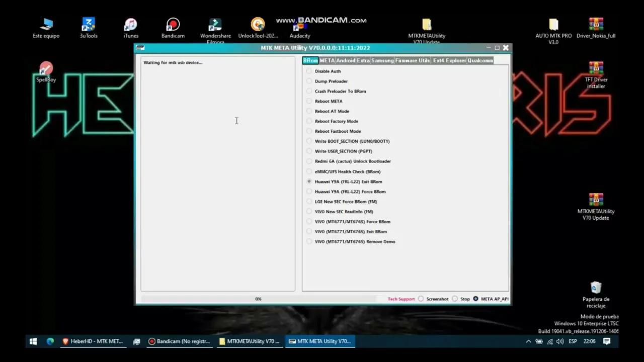Viewport: 644px width, 362px height.
Task: Switch to the Bandicam window in taskbar
Action: click(179, 341)
